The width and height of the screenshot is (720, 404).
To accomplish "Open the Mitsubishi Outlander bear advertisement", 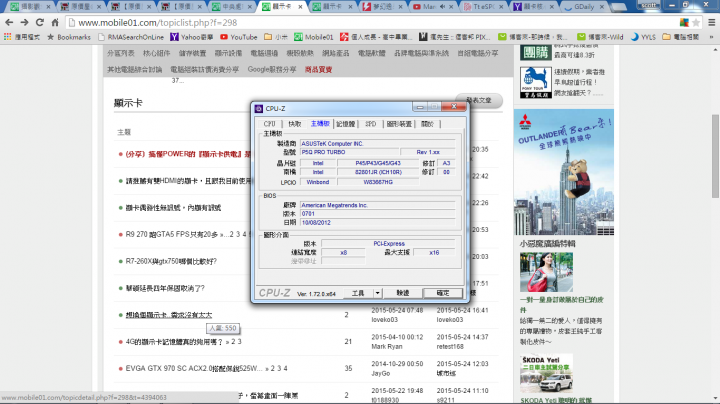I will point(563,172).
